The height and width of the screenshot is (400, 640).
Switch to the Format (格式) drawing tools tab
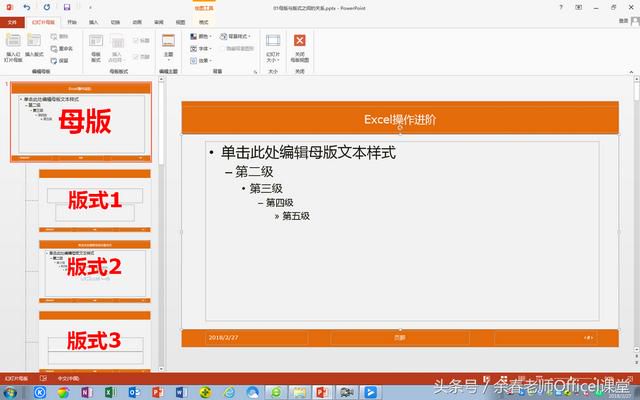tap(203, 22)
